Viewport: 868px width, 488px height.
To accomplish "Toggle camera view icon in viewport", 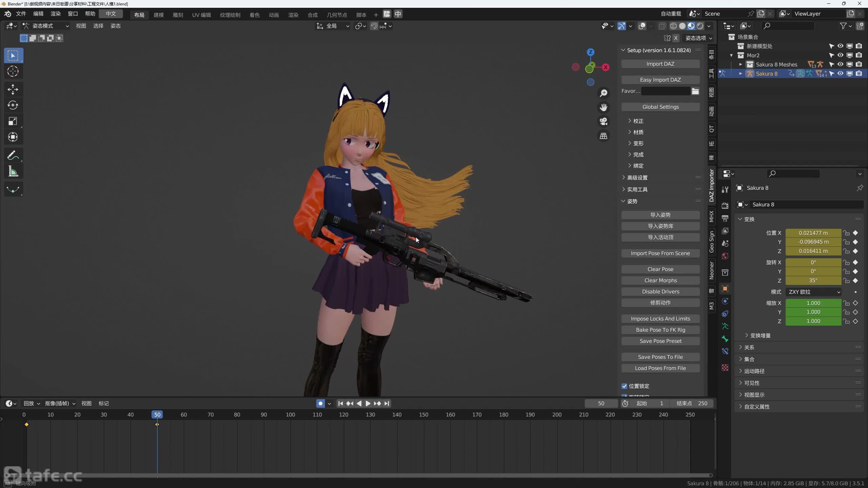I will tap(604, 122).
